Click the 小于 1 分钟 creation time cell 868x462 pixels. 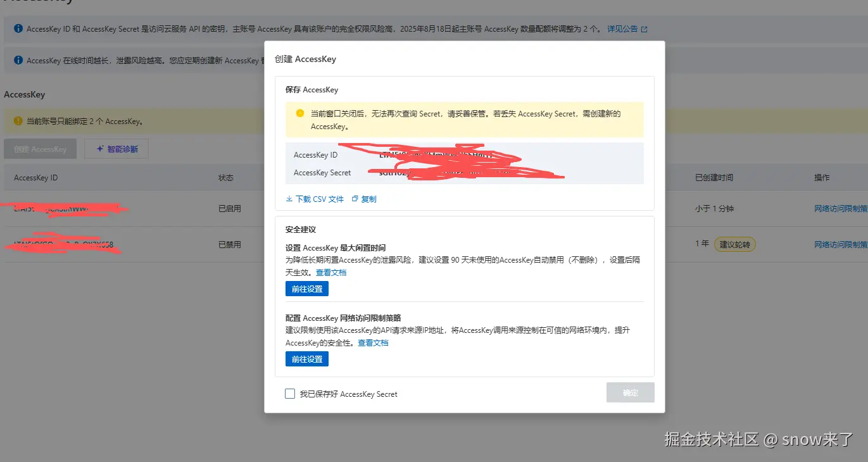click(714, 208)
